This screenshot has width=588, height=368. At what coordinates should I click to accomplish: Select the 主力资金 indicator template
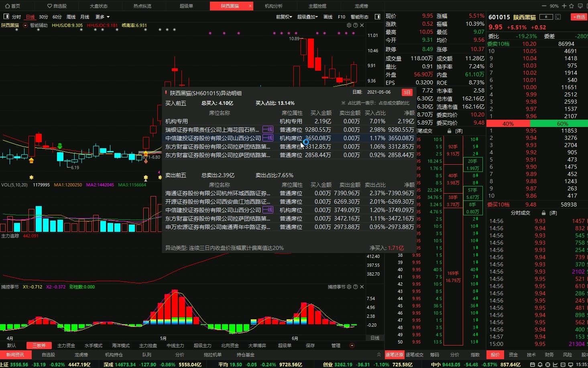pos(66,346)
